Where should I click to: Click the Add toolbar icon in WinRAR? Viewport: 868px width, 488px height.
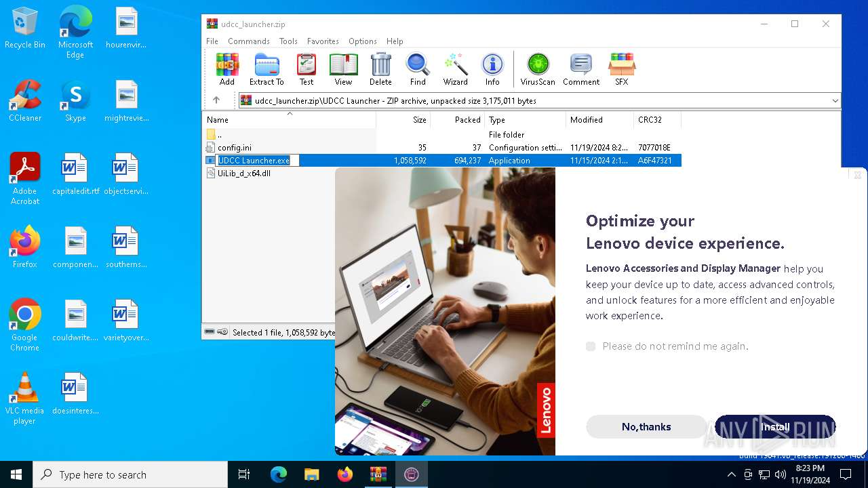(x=227, y=69)
